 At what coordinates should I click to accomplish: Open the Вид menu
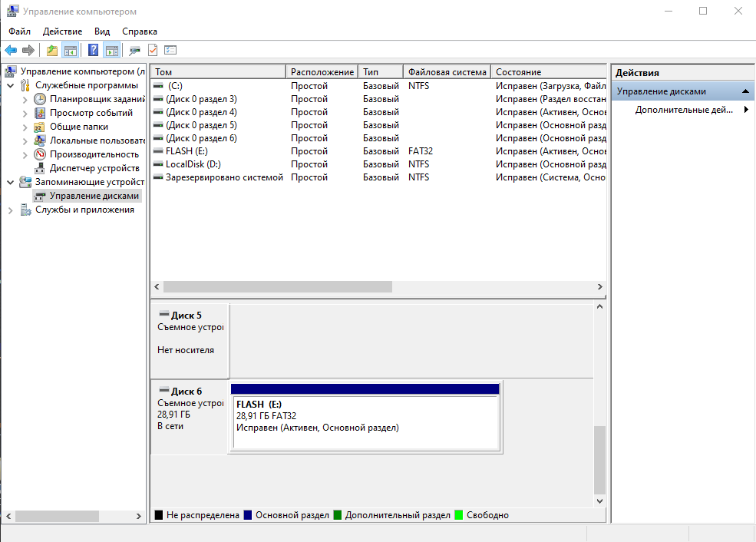(x=102, y=31)
